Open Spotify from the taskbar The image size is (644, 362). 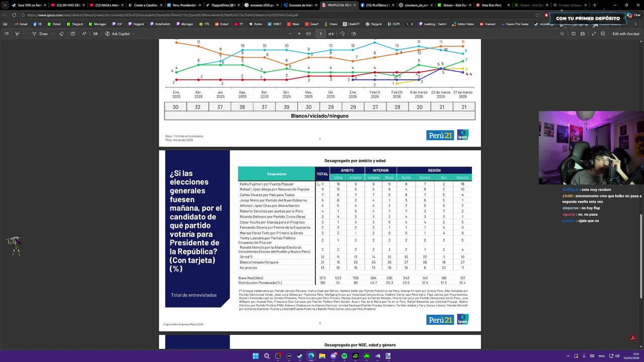344,356
